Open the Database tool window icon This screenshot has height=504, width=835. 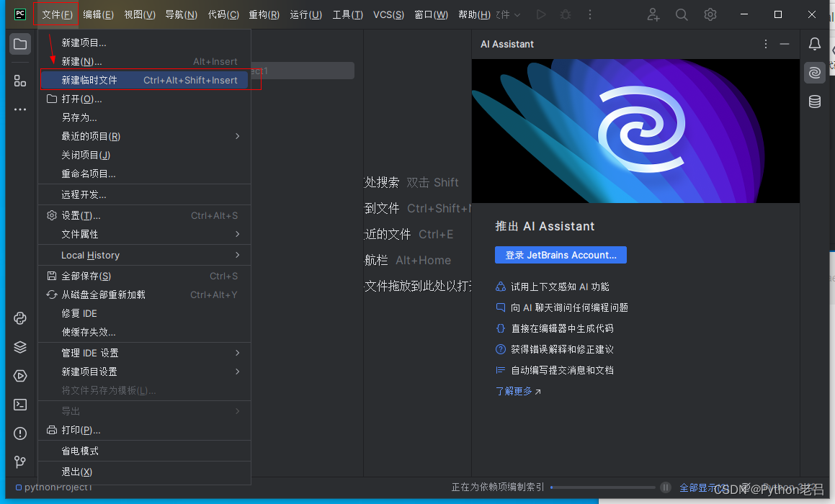pos(815,101)
